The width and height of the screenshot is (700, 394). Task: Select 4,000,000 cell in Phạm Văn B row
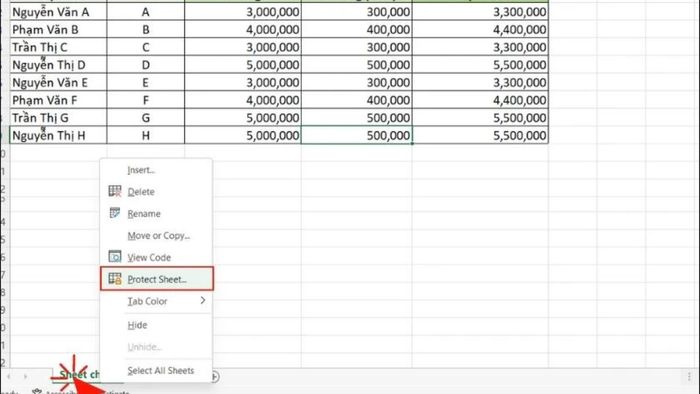(243, 29)
